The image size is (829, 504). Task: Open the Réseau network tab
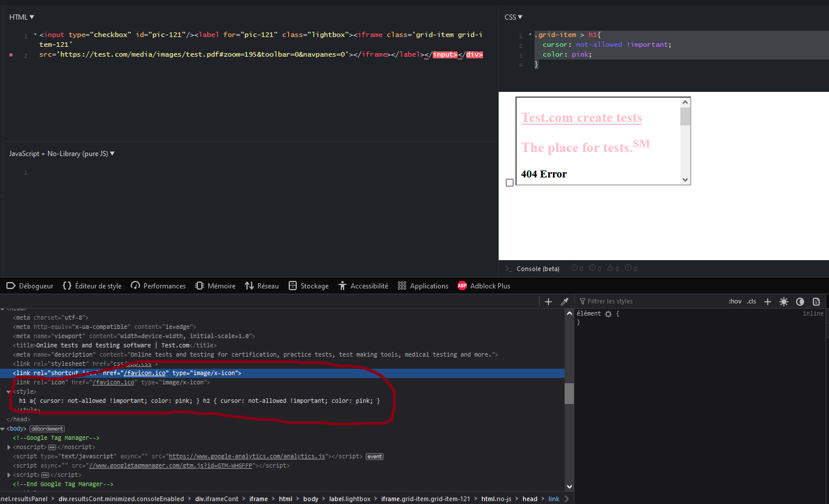pyautogui.click(x=261, y=286)
